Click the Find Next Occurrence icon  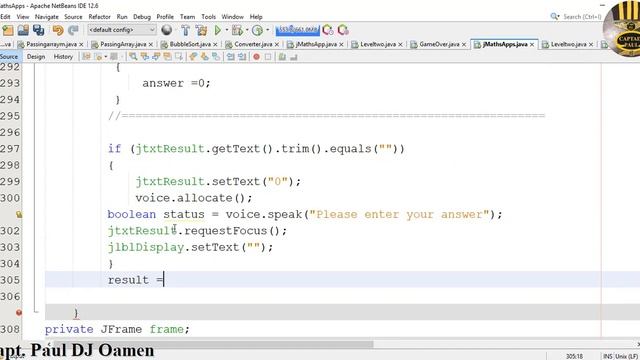(x=156, y=57)
